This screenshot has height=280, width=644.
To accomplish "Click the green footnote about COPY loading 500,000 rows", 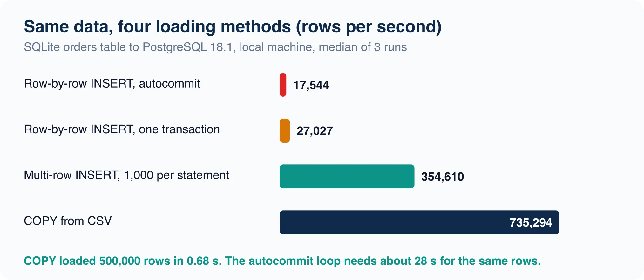I will pyautogui.click(x=282, y=261).
